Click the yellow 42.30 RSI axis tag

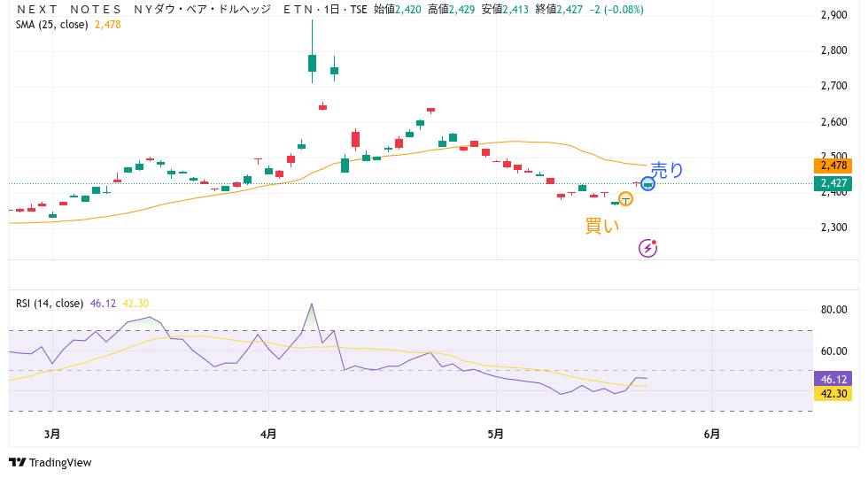[x=833, y=393]
